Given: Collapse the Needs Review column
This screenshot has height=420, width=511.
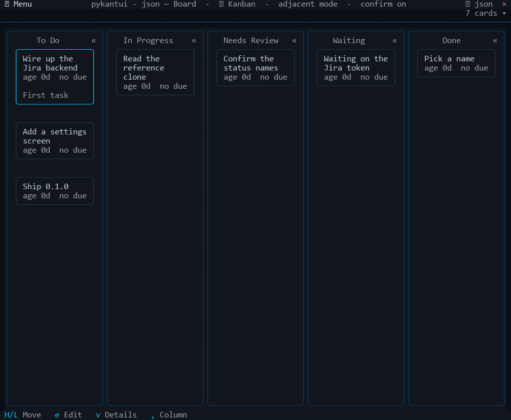Looking at the screenshot, I should (x=294, y=41).
